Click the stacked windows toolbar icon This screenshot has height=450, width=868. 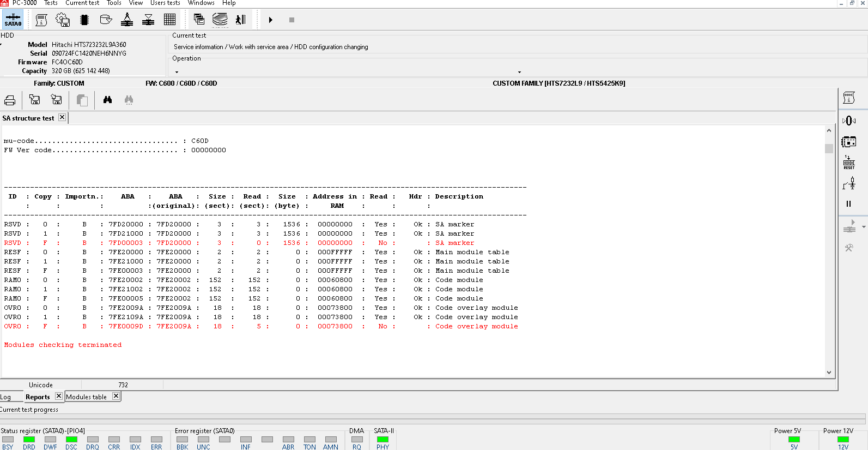coord(199,20)
